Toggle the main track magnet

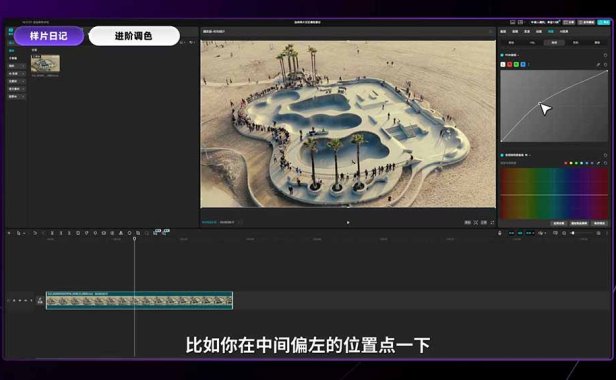point(511,233)
